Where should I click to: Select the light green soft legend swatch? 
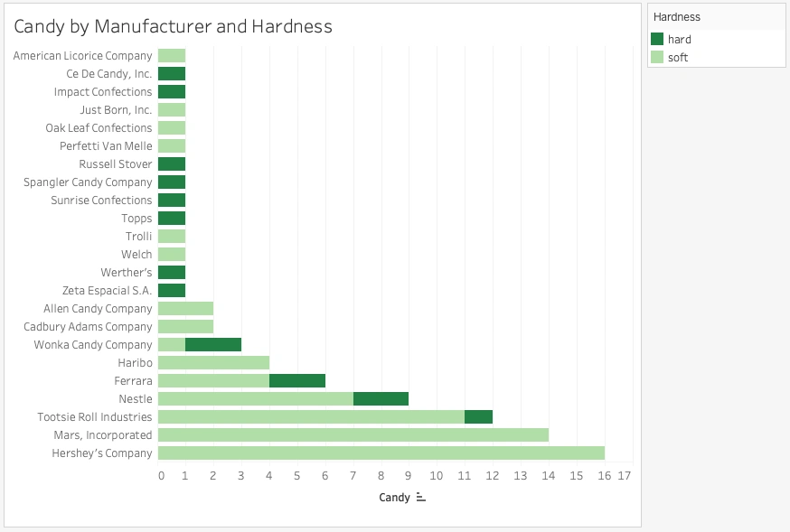click(657, 58)
